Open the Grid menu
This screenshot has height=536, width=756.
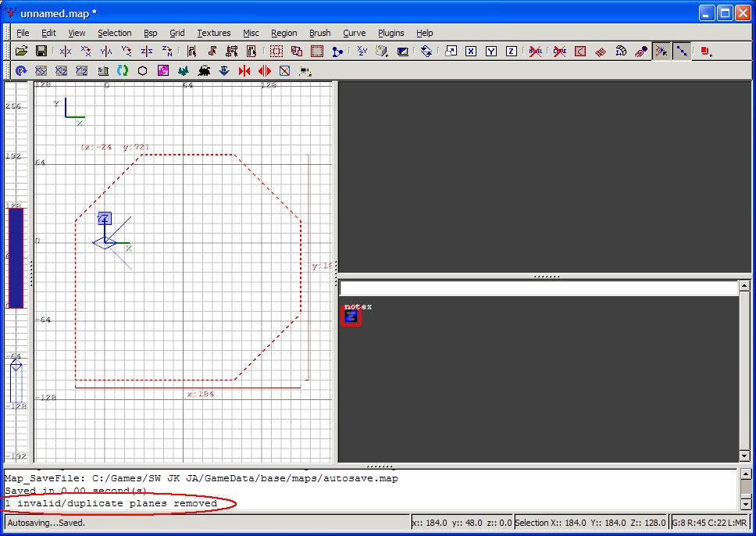[x=177, y=33]
